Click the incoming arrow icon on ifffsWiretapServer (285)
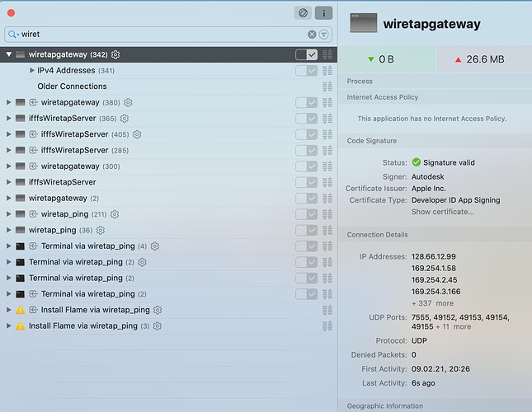Image resolution: width=532 pixels, height=412 pixels. point(33,150)
